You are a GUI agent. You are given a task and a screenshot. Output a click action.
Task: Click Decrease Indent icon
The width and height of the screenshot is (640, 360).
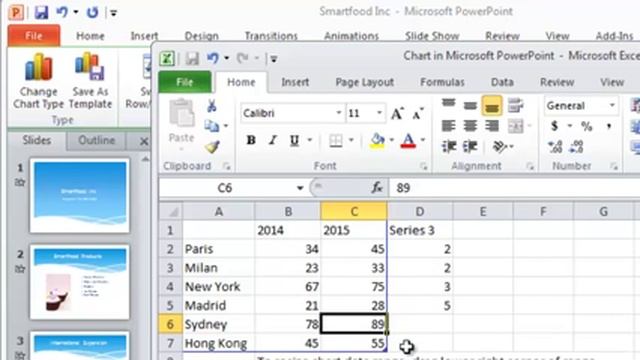pos(449,146)
